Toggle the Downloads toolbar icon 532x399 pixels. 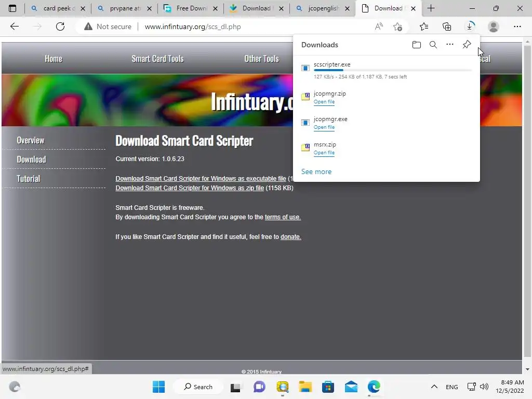(470, 26)
